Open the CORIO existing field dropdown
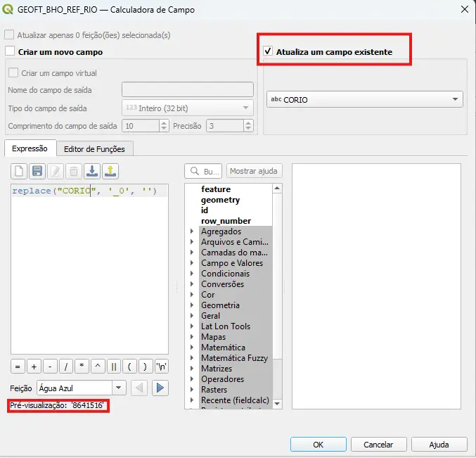 click(x=364, y=99)
